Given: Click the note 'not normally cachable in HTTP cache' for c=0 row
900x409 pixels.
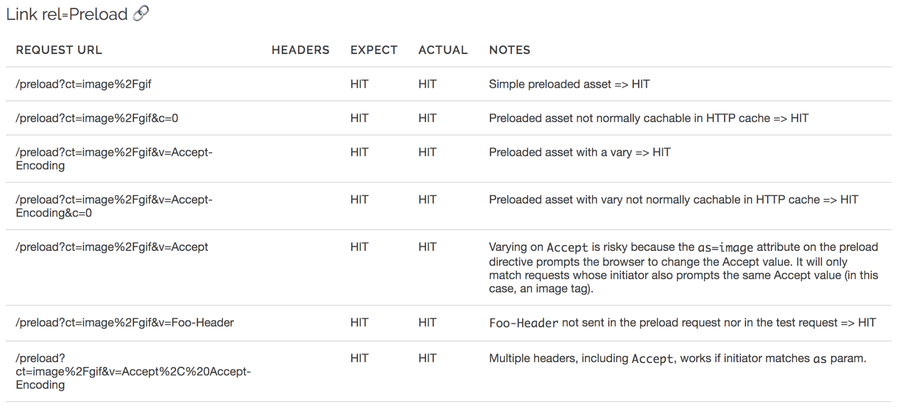Looking at the screenshot, I should (x=649, y=118).
